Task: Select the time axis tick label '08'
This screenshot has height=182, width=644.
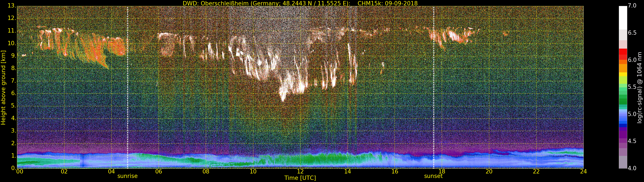Action: [x=206, y=172]
